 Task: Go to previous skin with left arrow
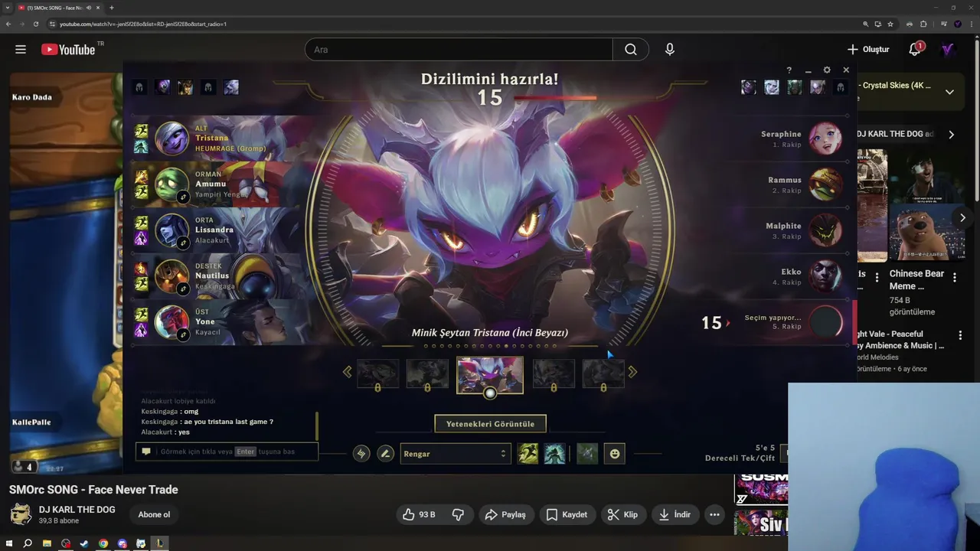click(347, 372)
